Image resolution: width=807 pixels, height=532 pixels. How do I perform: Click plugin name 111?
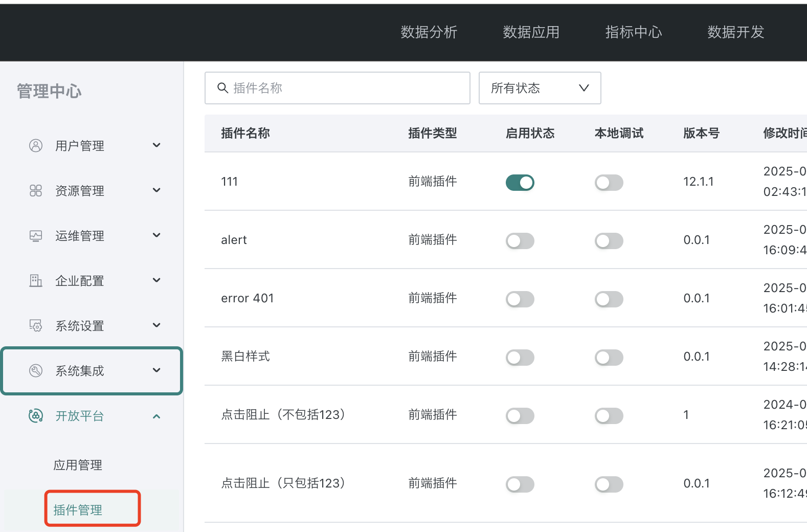coord(230,182)
